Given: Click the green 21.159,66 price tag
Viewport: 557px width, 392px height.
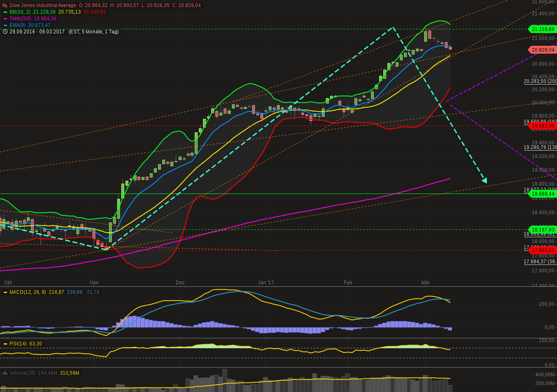Looking at the screenshot, I should pos(543,29).
